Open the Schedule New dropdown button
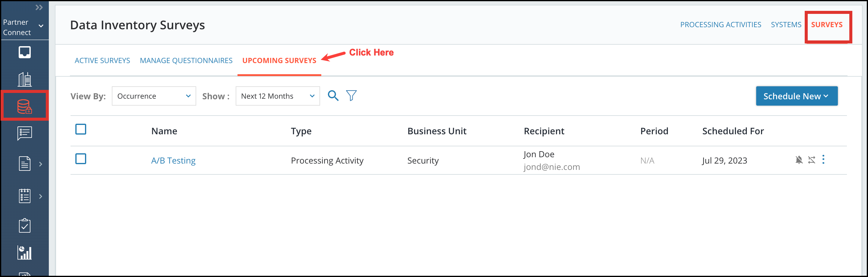 (x=797, y=96)
